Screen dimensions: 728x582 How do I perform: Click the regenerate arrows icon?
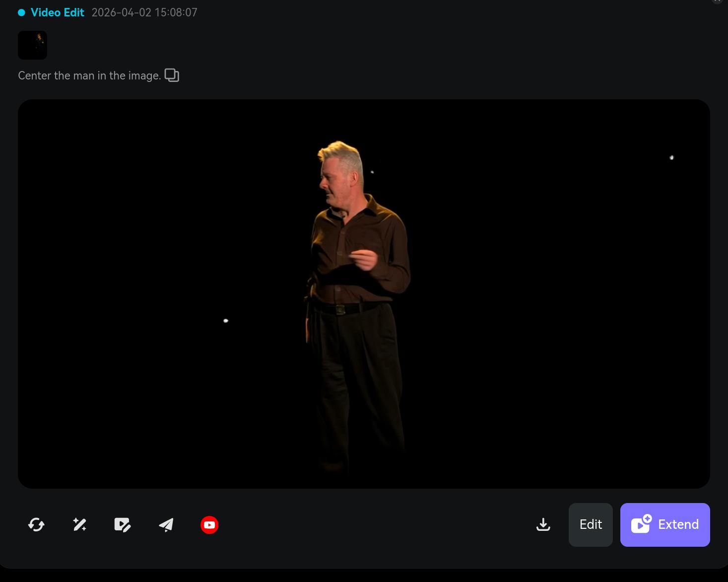36,524
